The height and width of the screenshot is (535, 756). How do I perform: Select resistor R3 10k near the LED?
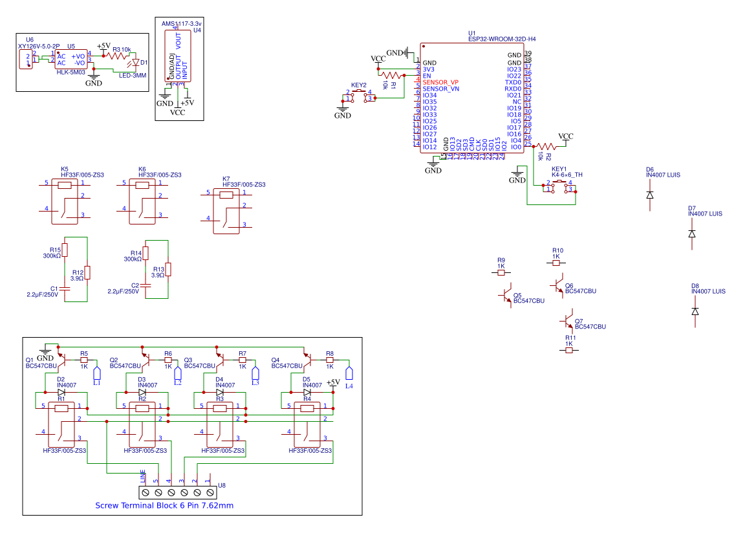point(118,55)
